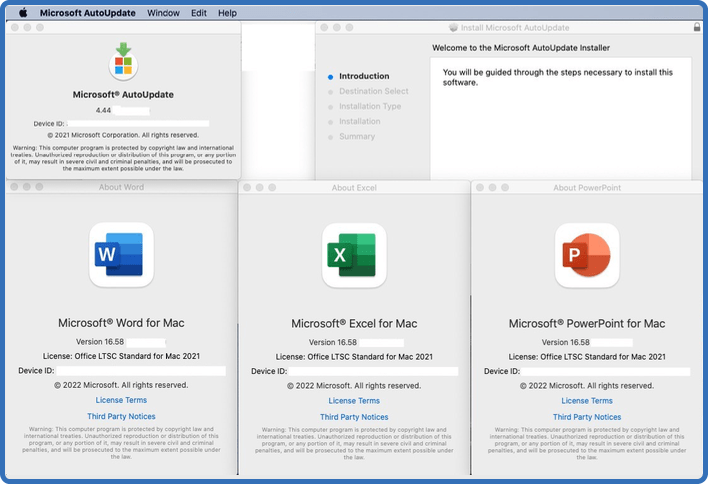The width and height of the screenshot is (708, 484).
Task: Click the About Excel window title
Action: pos(354,188)
